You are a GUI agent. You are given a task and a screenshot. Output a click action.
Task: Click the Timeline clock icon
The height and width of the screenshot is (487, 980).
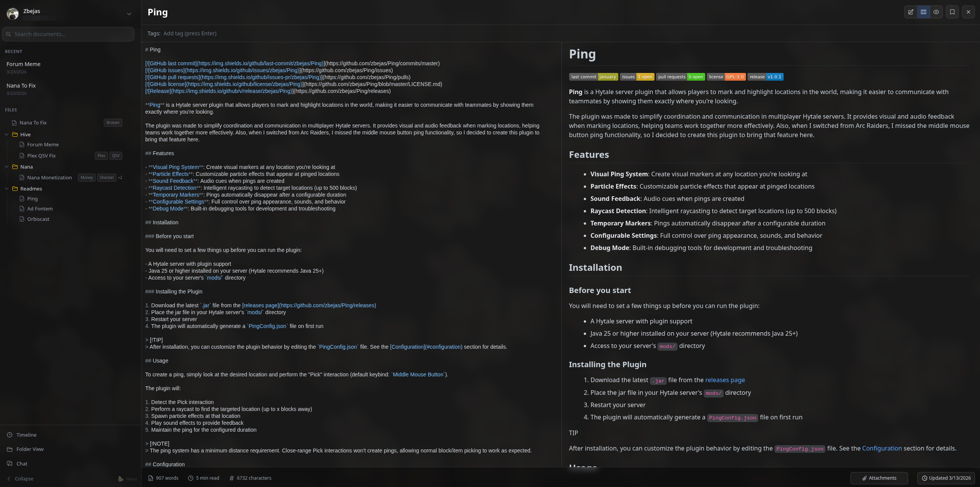pyautogui.click(x=10, y=435)
